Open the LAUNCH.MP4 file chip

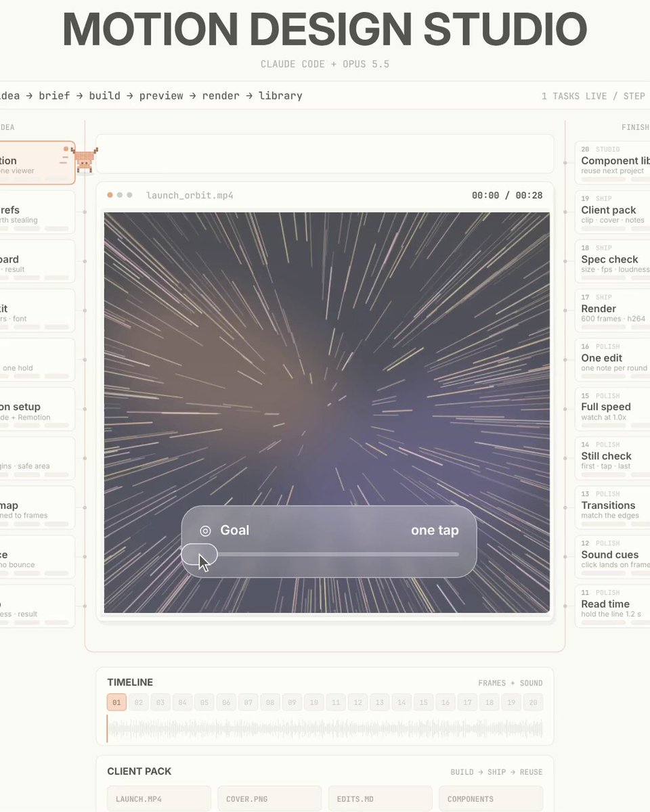point(159,799)
